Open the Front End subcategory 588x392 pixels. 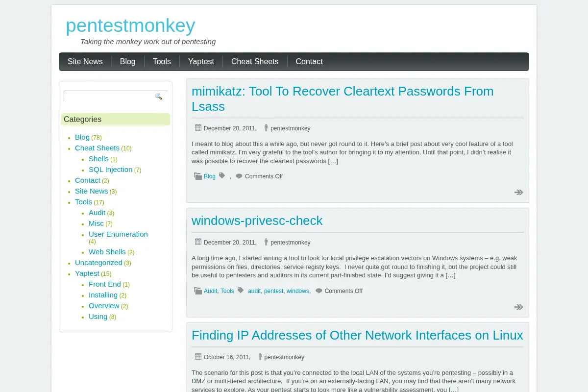point(105,284)
